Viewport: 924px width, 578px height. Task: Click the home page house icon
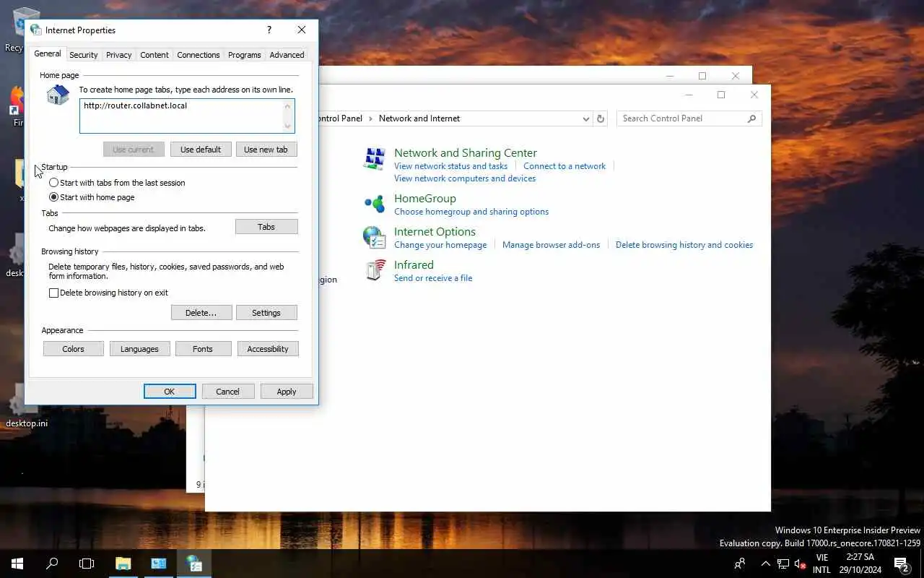[58, 95]
